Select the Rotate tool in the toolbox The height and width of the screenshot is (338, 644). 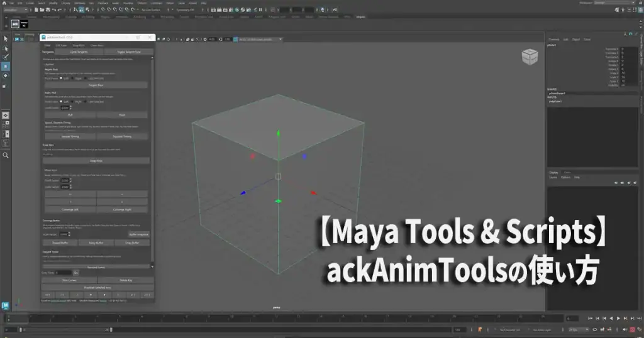(5, 76)
